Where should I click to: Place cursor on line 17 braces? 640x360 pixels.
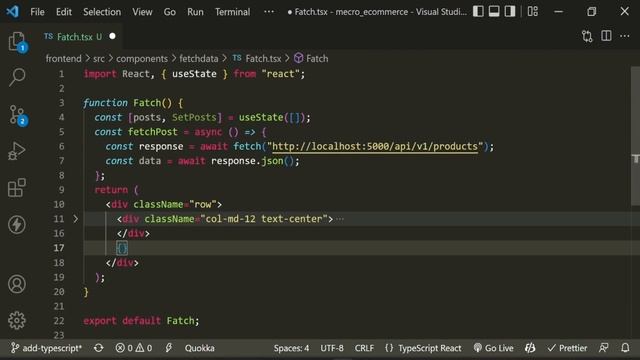tap(122, 248)
